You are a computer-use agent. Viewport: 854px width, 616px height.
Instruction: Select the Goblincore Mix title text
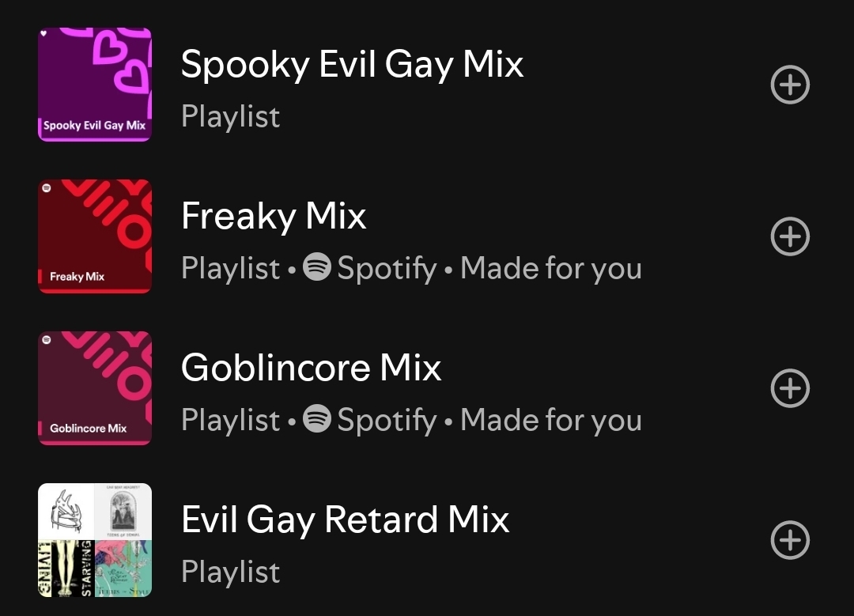coord(311,368)
